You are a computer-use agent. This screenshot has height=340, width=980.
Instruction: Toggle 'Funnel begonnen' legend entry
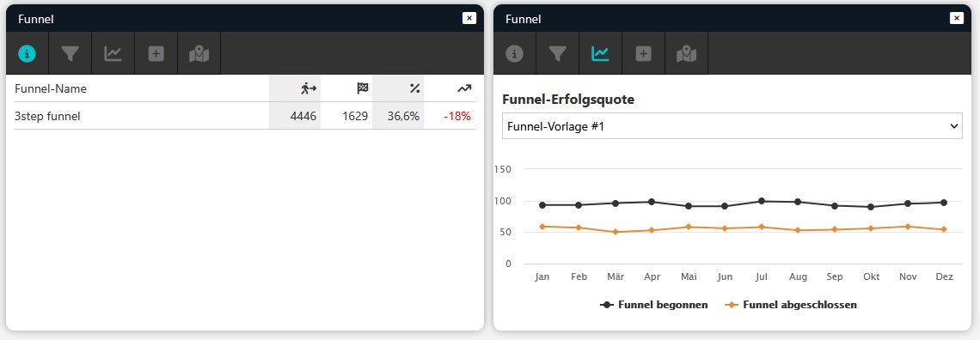click(653, 305)
